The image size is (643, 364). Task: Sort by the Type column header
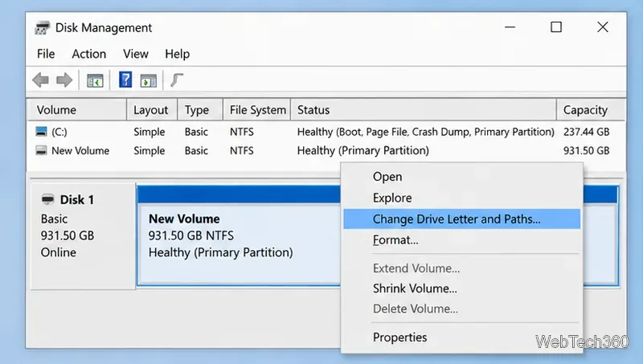click(x=200, y=110)
